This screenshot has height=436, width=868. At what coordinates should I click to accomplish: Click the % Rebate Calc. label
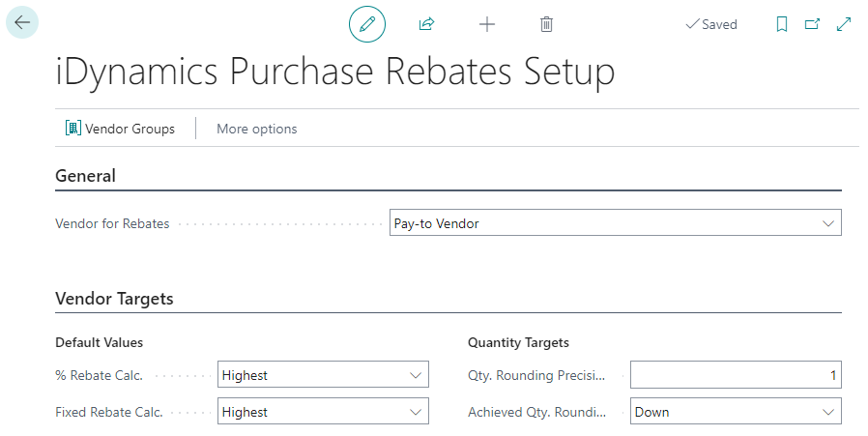pos(100,375)
